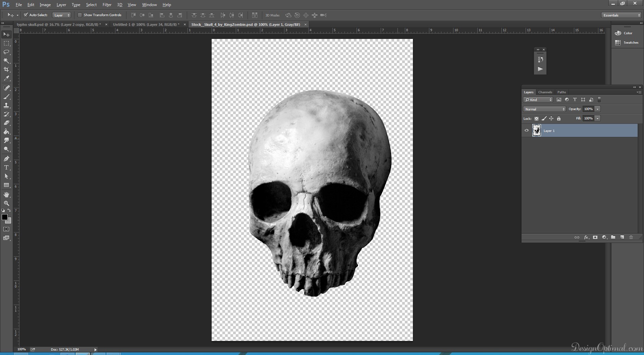The width and height of the screenshot is (644, 355).
Task: Open the History panel icon
Action: [x=540, y=59]
